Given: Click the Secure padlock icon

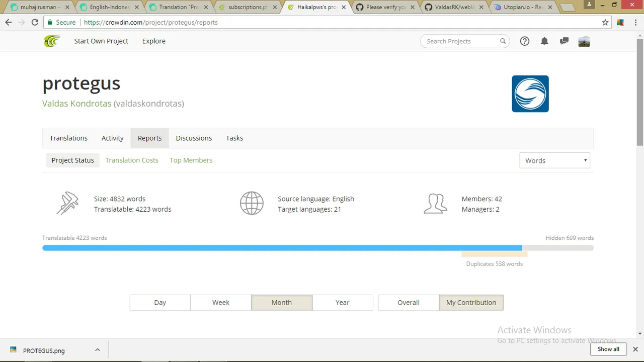Looking at the screenshot, I should click(x=50, y=22).
